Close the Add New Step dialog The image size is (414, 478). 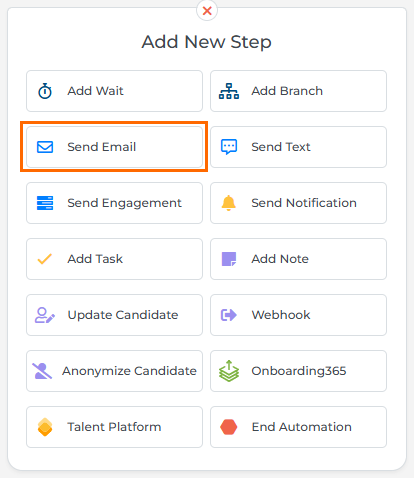pos(207,11)
